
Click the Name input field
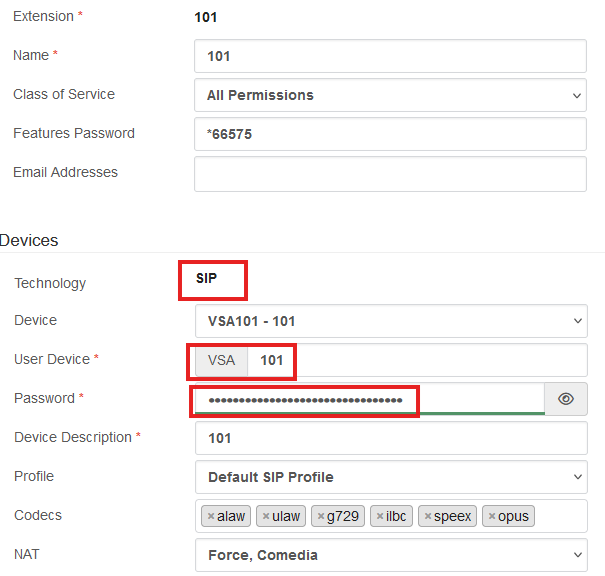click(x=390, y=56)
